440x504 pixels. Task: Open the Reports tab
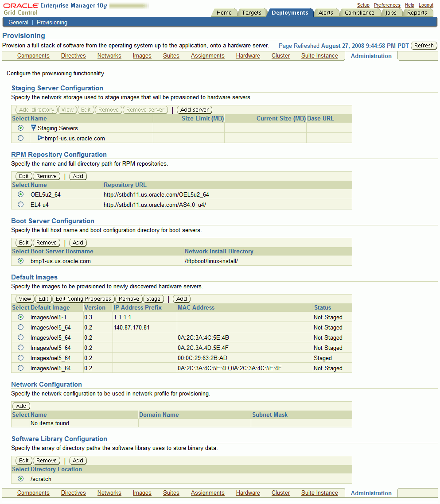[417, 12]
